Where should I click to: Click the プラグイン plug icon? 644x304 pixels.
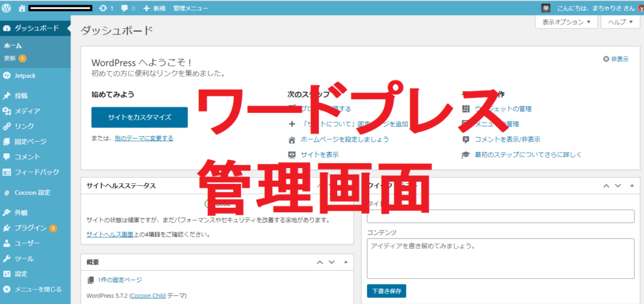[6, 228]
